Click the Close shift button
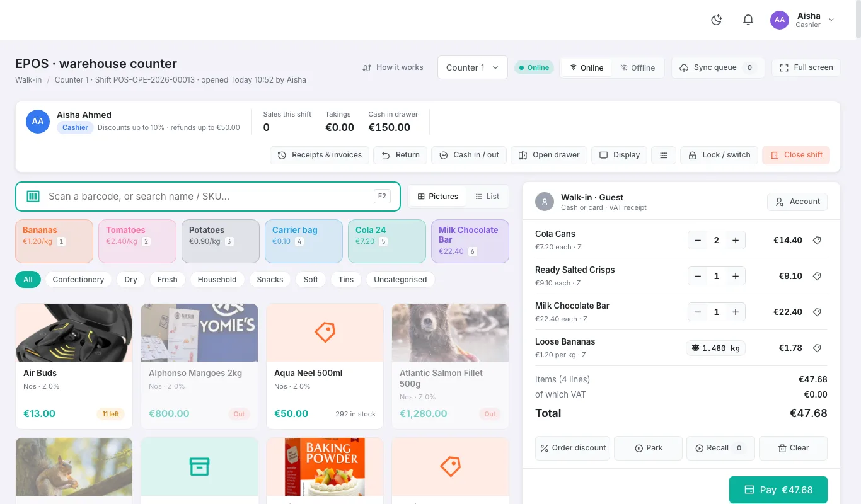This screenshot has height=504, width=861. [796, 155]
